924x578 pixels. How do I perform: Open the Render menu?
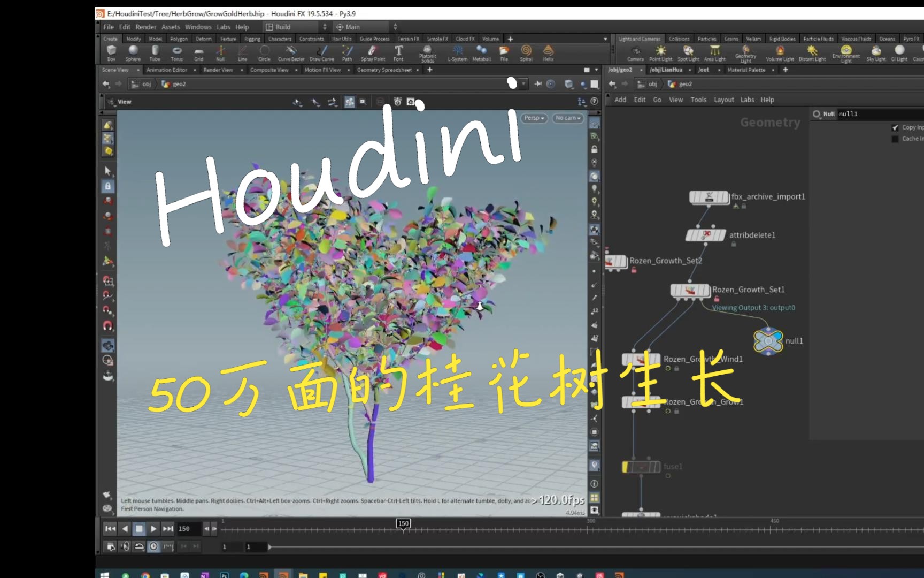tap(146, 27)
